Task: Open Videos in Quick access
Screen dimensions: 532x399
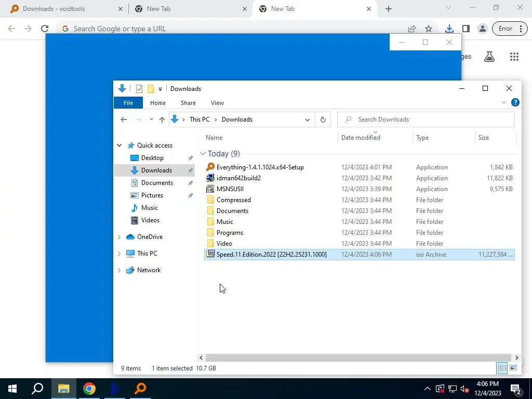Action: 150,220
